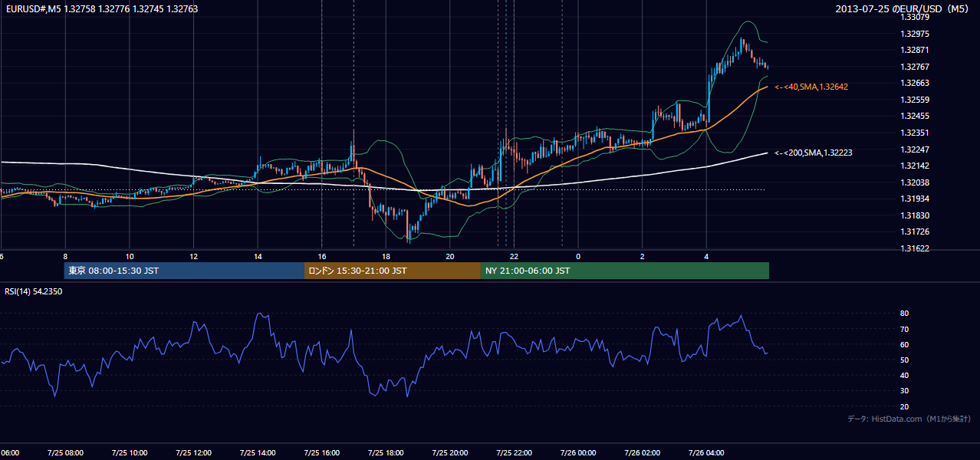Click the 7/25 12:00 time label
Image resolution: width=980 pixels, height=460 pixels.
coord(193,453)
